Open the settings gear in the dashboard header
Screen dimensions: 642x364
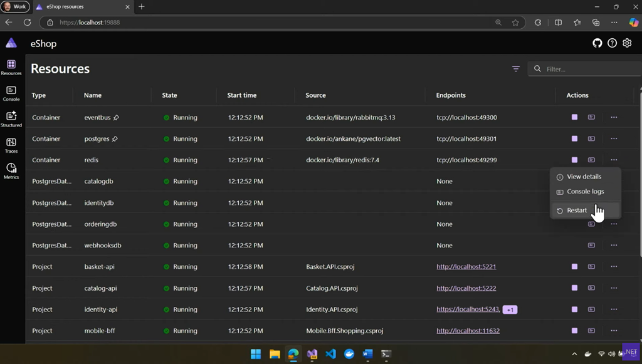coord(627,43)
